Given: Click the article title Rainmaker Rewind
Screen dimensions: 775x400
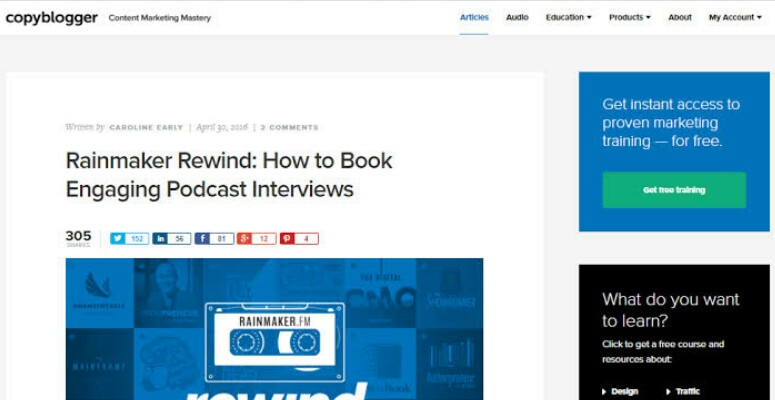Looking at the screenshot, I should tap(229, 175).
